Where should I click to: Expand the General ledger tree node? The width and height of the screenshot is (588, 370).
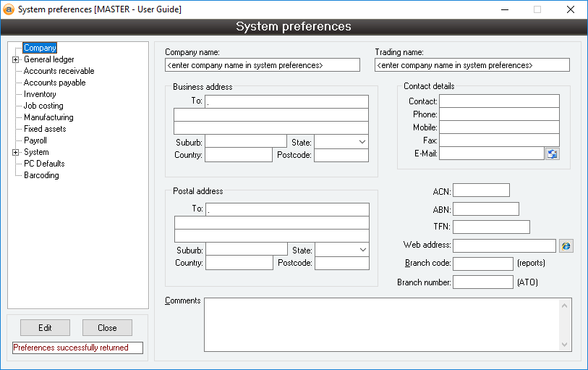tap(15, 59)
